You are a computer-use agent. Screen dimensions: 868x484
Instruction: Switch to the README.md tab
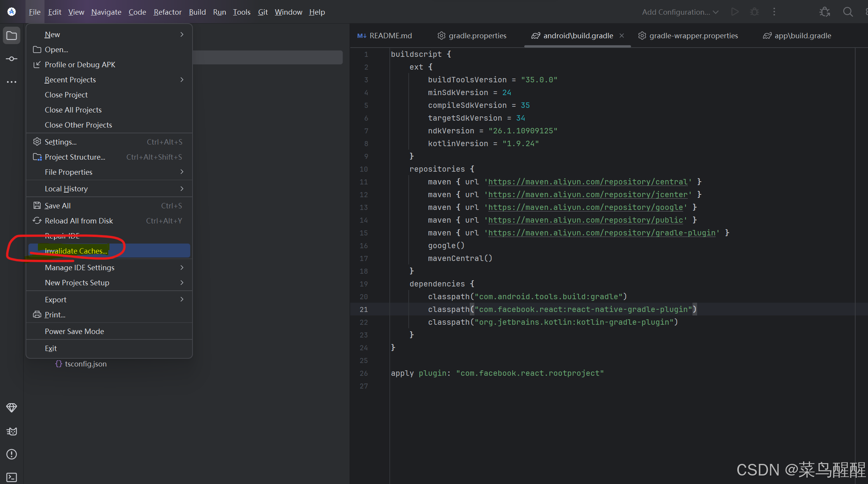[x=385, y=36]
